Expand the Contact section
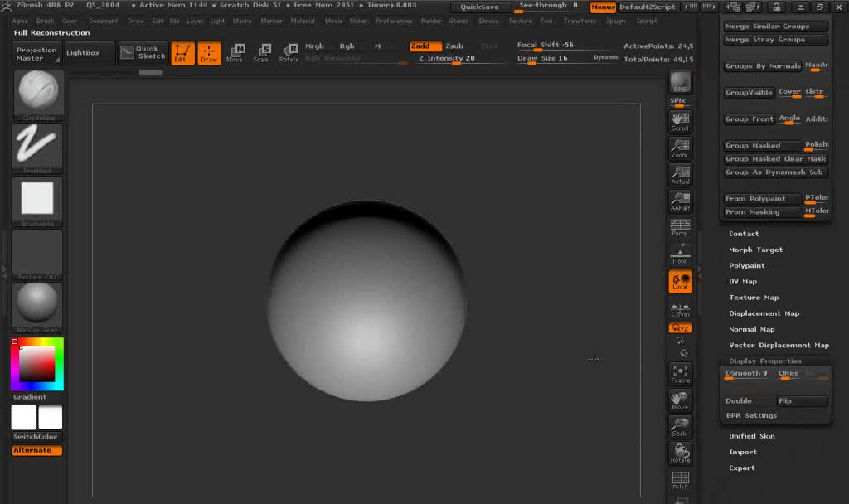The width and height of the screenshot is (849, 504). coord(744,234)
